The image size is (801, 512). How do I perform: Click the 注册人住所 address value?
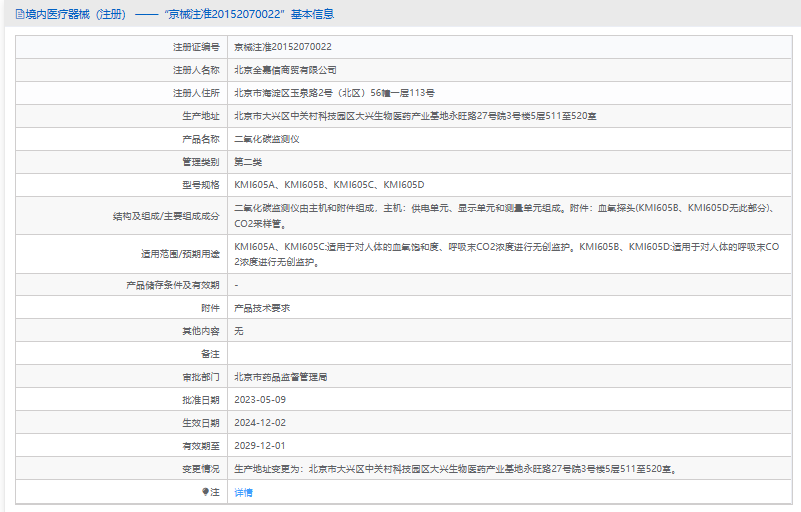pyautogui.click(x=334, y=93)
